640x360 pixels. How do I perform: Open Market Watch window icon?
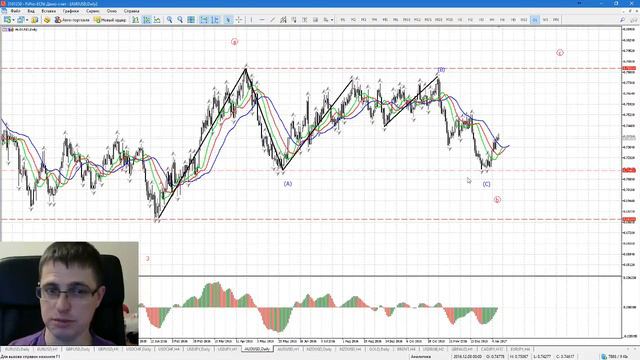coord(35,20)
